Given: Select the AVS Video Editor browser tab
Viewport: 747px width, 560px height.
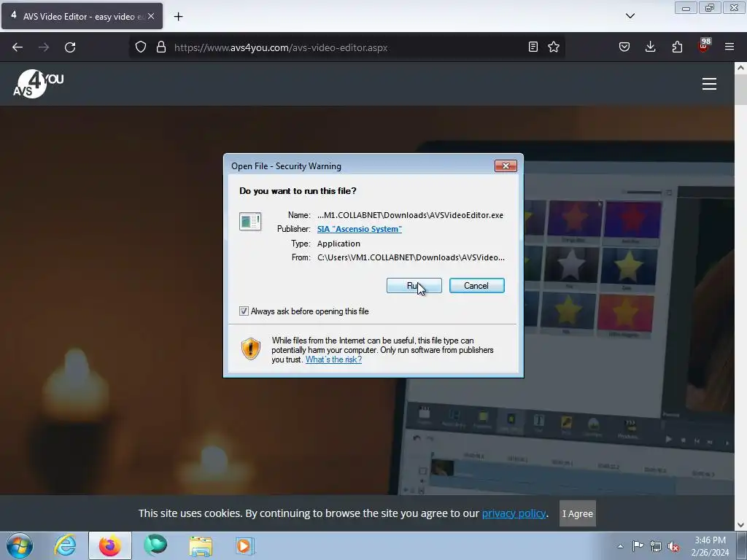Looking at the screenshot, I should (x=82, y=16).
